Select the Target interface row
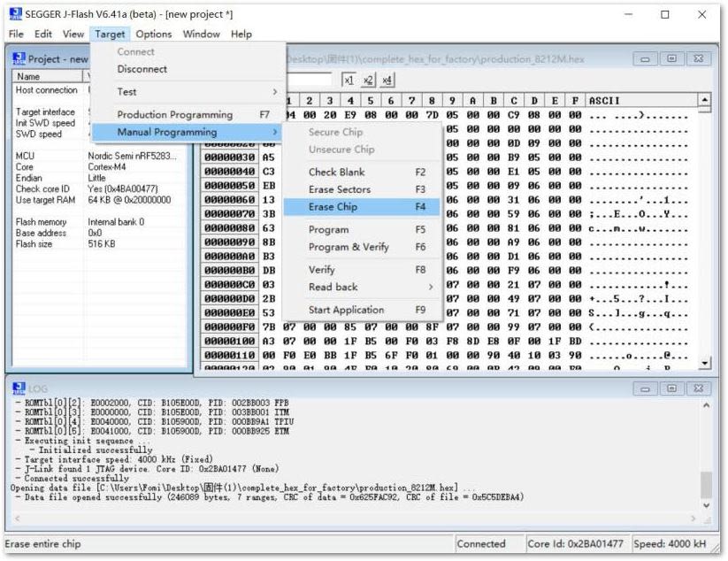 coord(51,111)
